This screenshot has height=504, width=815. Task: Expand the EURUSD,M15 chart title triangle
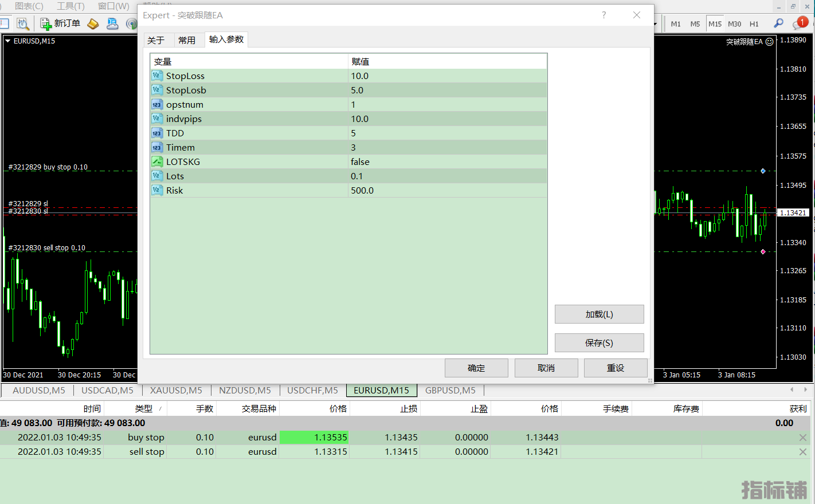8,41
